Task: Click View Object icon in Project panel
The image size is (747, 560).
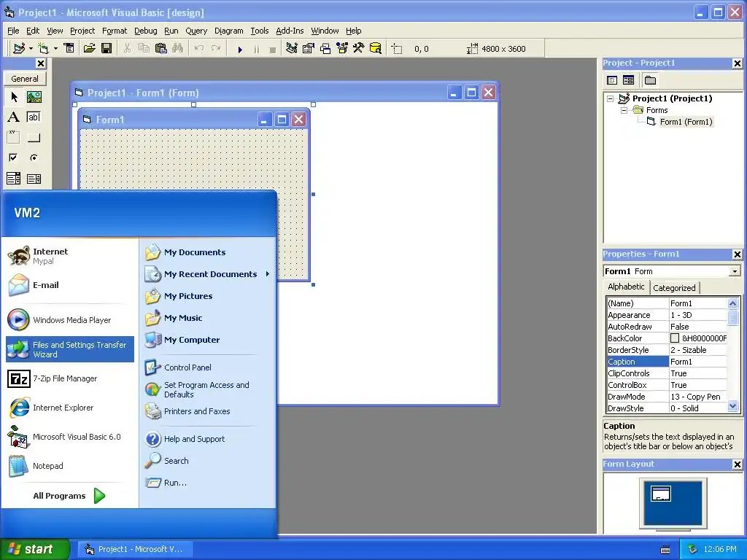Action: pos(628,80)
